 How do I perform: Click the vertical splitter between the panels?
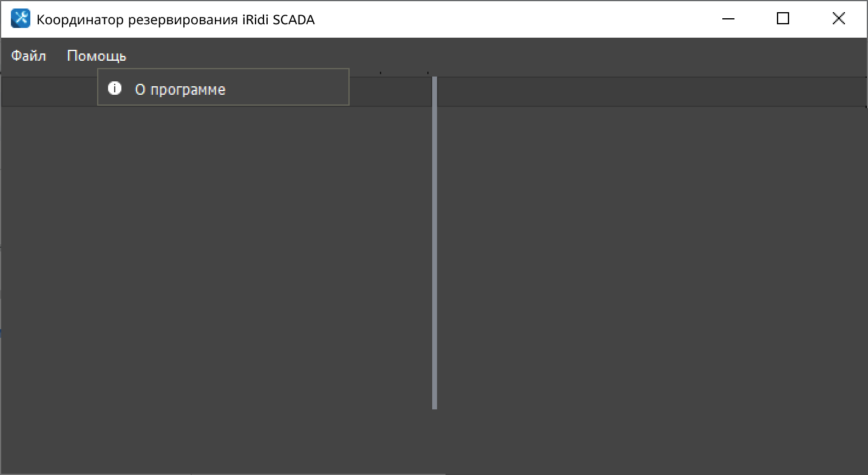point(435,243)
